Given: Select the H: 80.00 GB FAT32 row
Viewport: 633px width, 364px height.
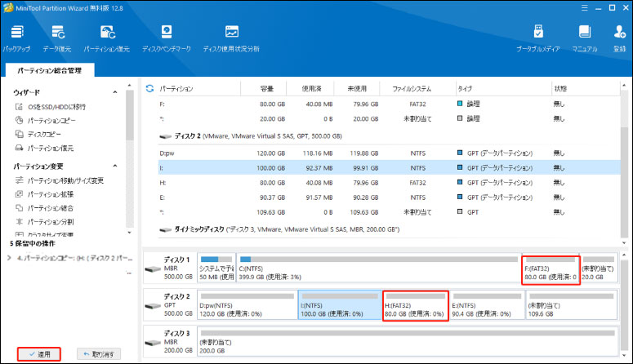Looking at the screenshot, I should pos(389,182).
